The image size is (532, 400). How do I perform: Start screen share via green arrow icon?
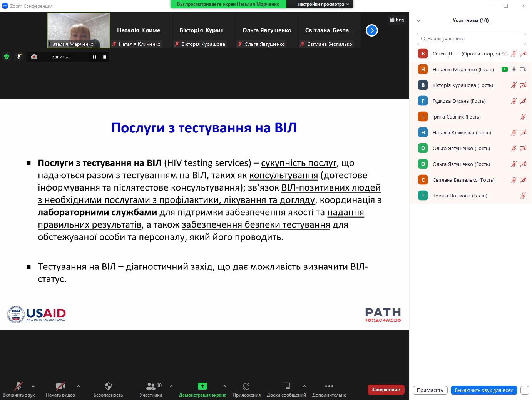click(202, 386)
